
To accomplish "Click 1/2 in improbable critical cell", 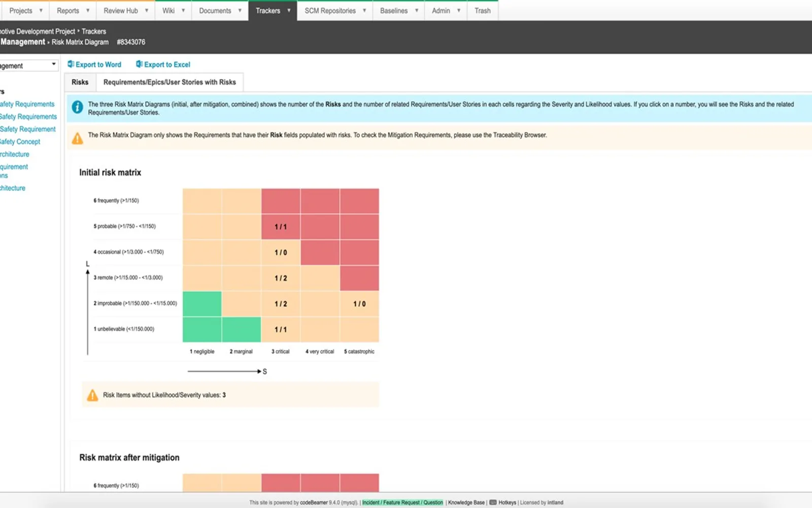I will click(281, 304).
